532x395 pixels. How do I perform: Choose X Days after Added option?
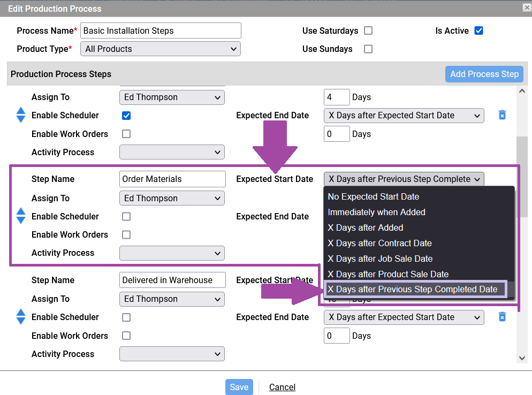pos(419,227)
